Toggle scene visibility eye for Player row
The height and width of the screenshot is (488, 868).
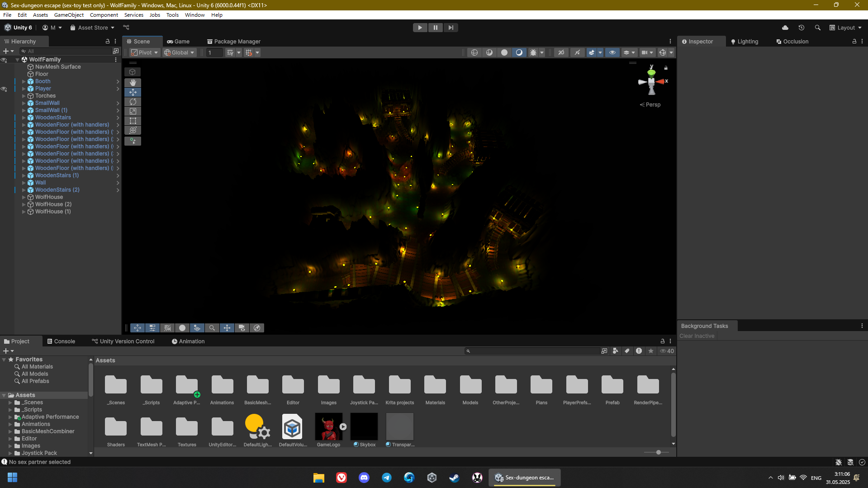click(x=4, y=89)
